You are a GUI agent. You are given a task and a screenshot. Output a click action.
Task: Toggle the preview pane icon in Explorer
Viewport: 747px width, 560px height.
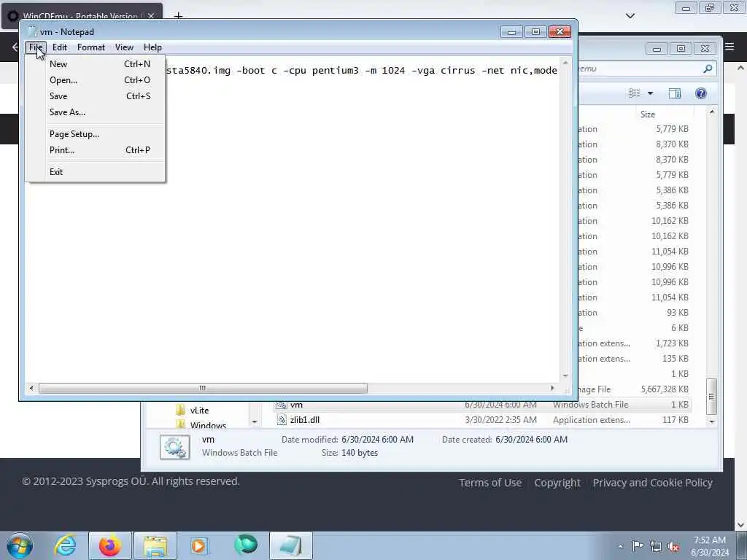tap(675, 93)
